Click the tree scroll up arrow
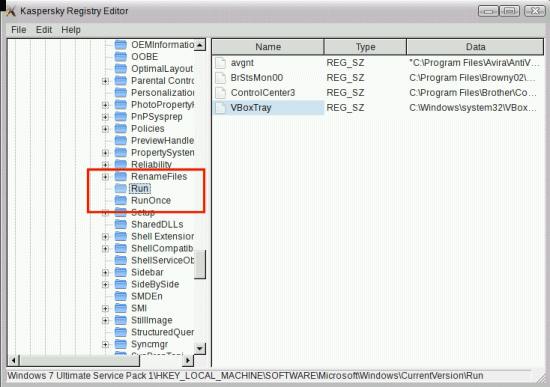The image size is (550, 387). point(200,45)
